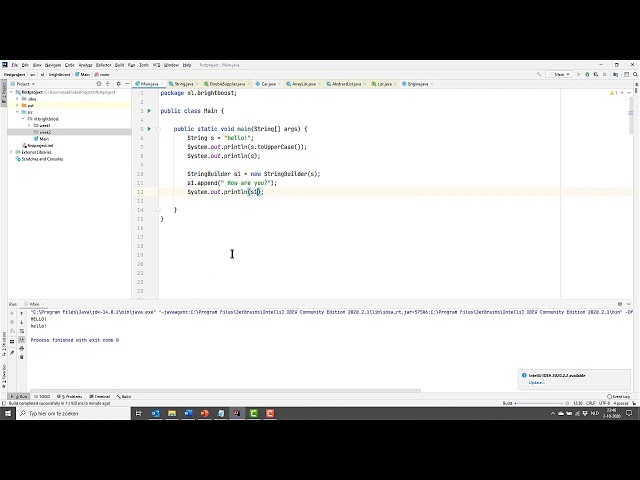
Task: Click the Windows Start button
Action: point(8,413)
